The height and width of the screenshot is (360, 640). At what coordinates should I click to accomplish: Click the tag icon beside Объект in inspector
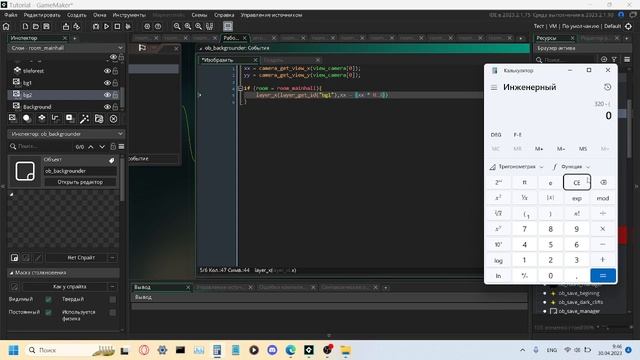(111, 160)
